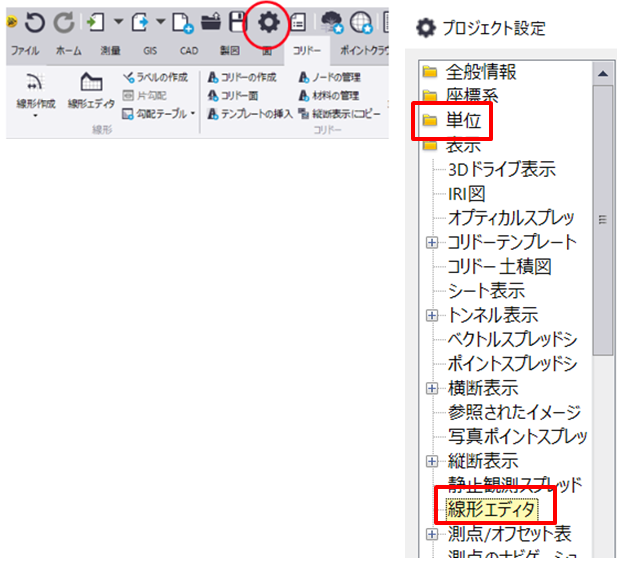Image resolution: width=617 pixels, height=562 pixels.
Task: Select 単位 in settings tree
Action: point(466,121)
